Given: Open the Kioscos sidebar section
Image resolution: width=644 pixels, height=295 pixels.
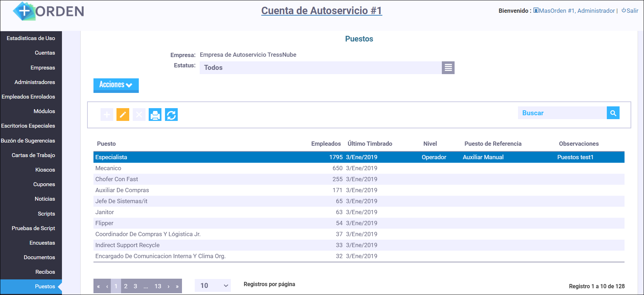Looking at the screenshot, I should click(45, 170).
